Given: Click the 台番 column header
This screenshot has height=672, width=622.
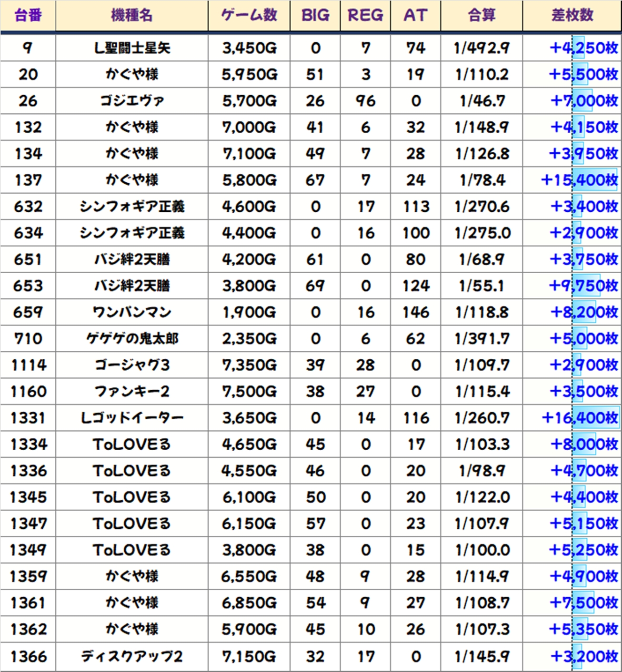Looking at the screenshot, I should [x=28, y=15].
